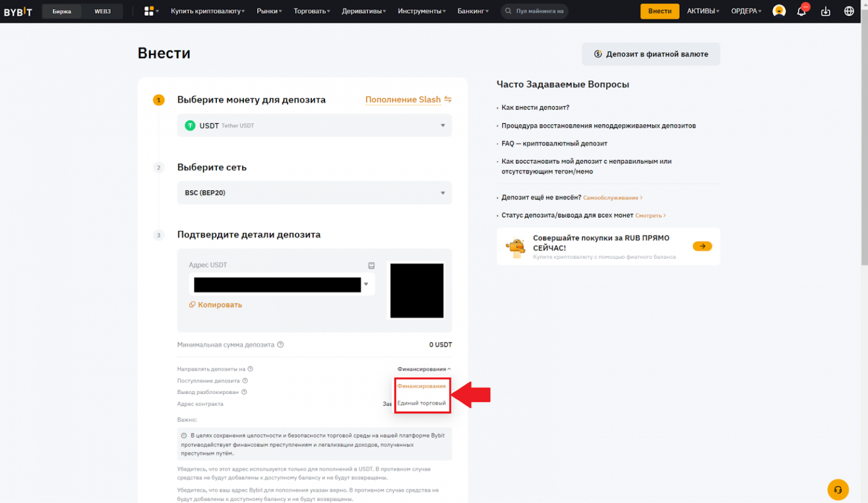Switch to the WEB3 tab
The image size is (868, 503).
point(102,10)
